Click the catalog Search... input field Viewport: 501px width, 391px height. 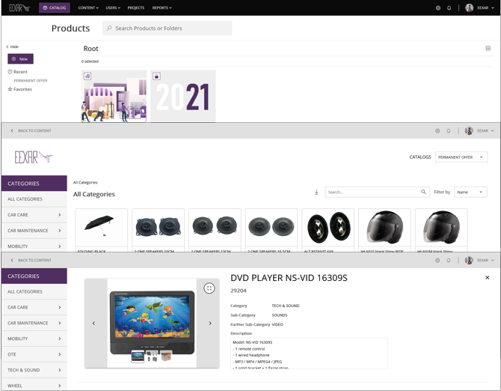(x=377, y=192)
